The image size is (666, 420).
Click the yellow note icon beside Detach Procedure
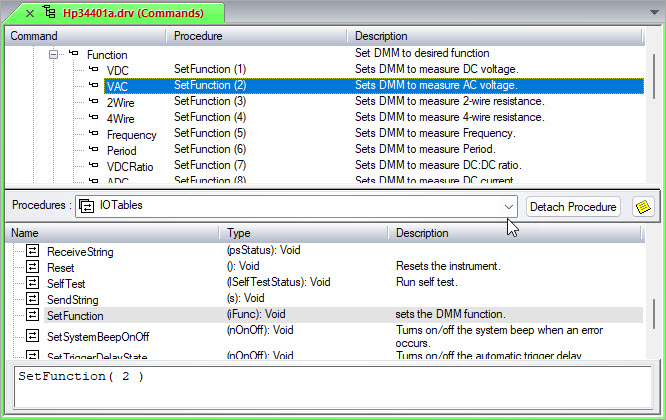(x=643, y=206)
